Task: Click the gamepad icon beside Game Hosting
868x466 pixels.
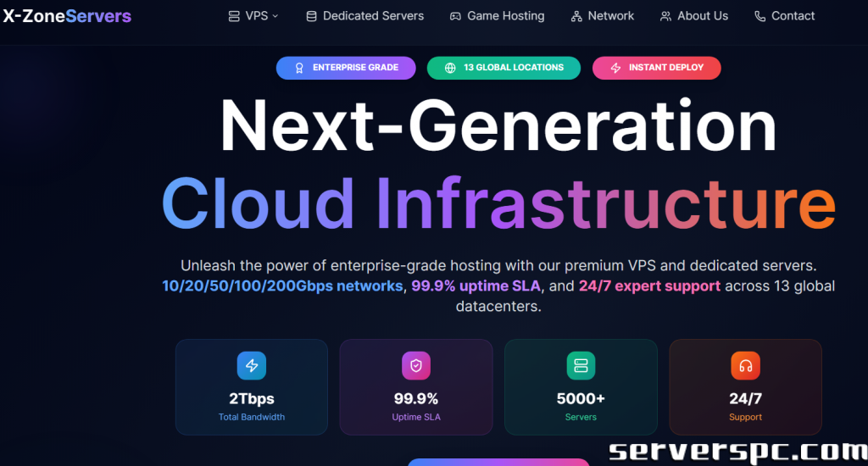Action: pos(455,16)
